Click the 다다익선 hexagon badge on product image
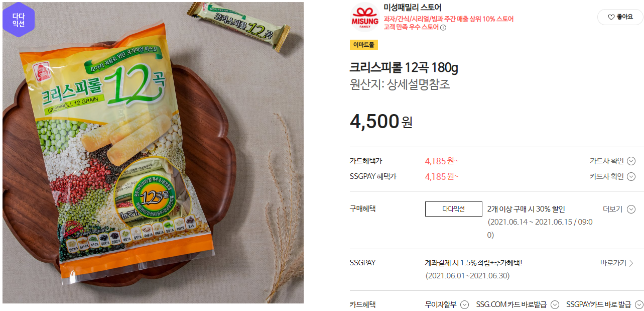The width and height of the screenshot is (644, 311). click(x=19, y=20)
